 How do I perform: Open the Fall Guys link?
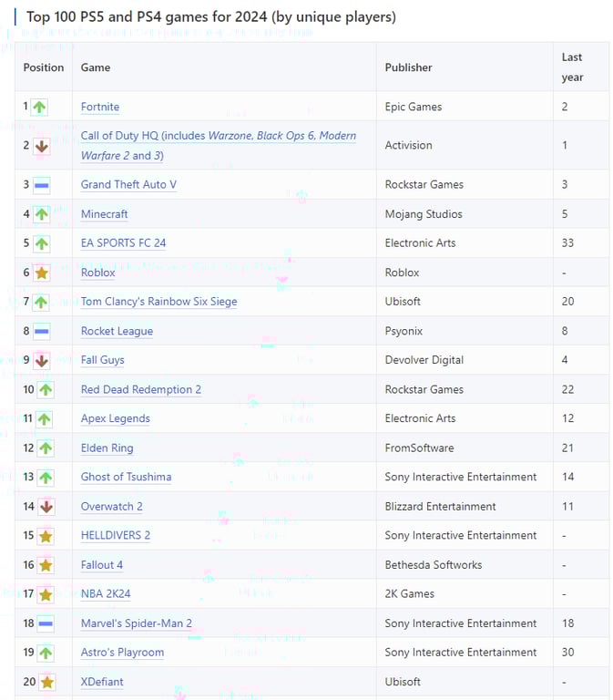(x=102, y=360)
